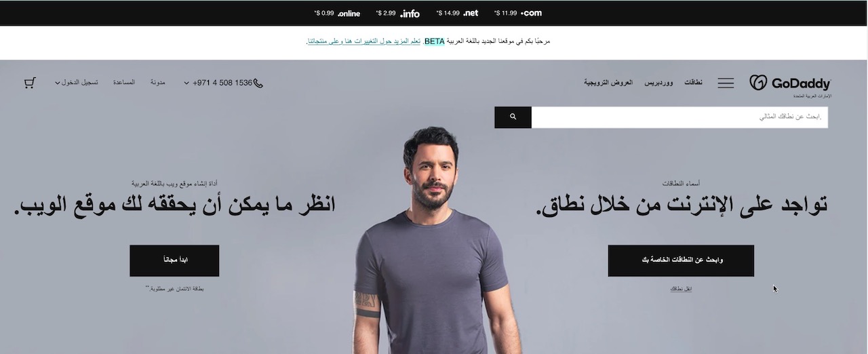Click the وابحث عن النطاقات الخاصة بك button

coord(681,260)
